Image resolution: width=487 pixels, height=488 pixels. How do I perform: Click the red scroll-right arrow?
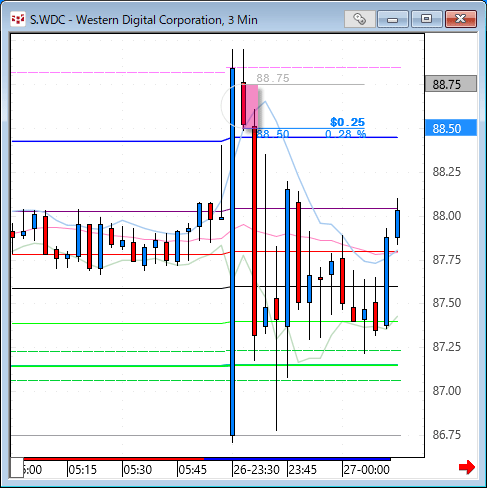tap(467, 467)
